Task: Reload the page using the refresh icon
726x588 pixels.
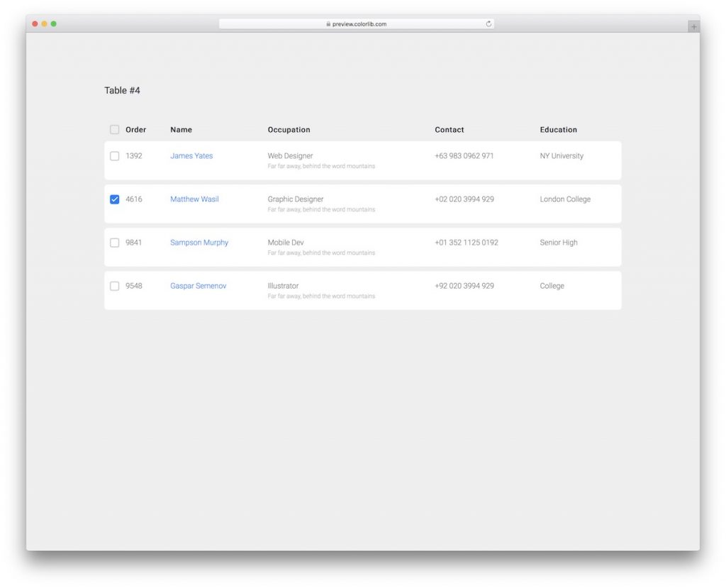Action: [488, 23]
